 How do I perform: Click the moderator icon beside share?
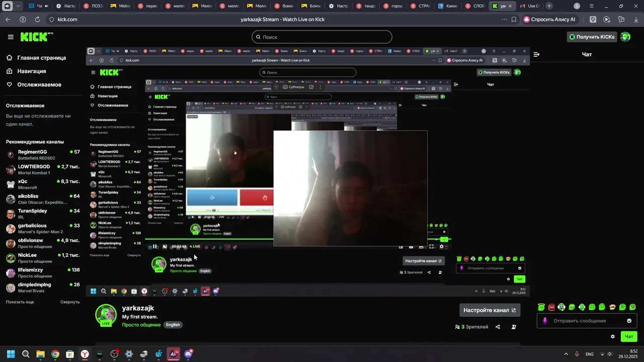[x=514, y=327]
